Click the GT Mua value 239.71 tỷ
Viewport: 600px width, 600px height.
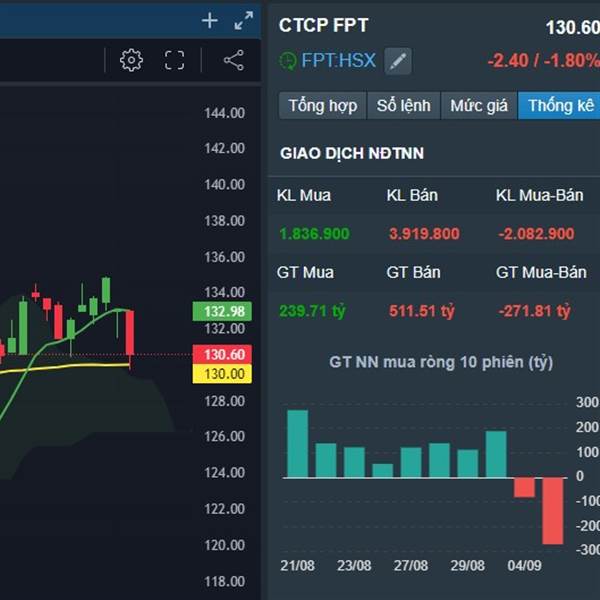pyautogui.click(x=312, y=311)
